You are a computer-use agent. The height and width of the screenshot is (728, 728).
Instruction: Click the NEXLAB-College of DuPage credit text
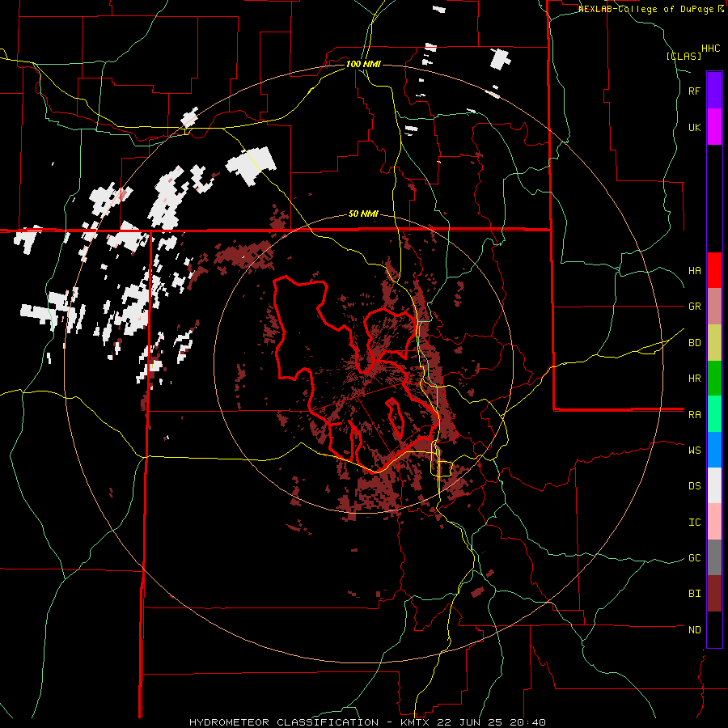click(650, 9)
